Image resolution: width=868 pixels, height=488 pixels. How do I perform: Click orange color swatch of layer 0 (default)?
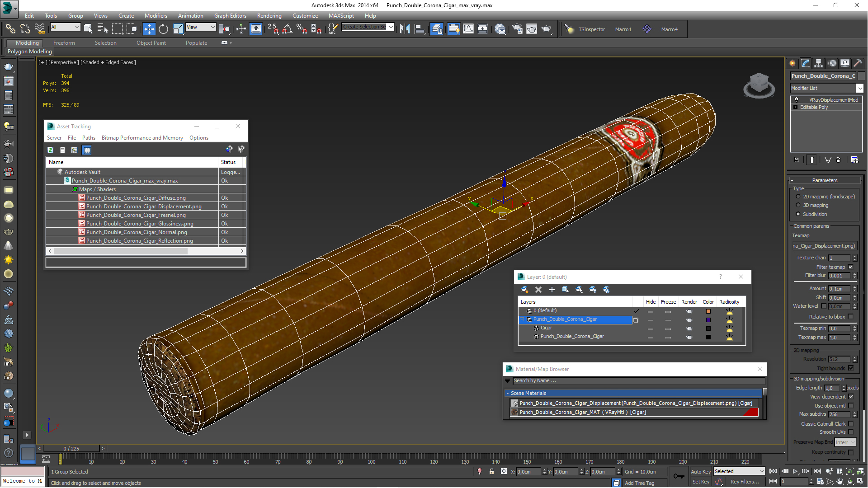(708, 311)
